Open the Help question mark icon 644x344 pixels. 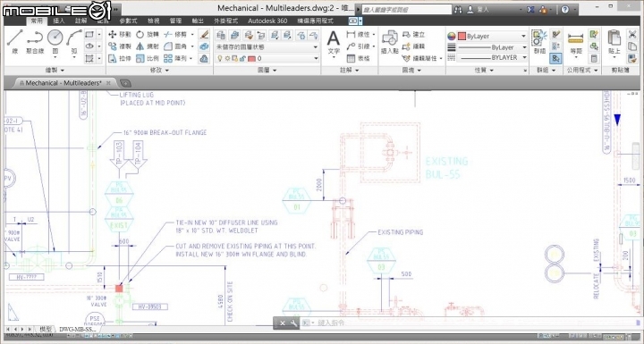pos(565,9)
